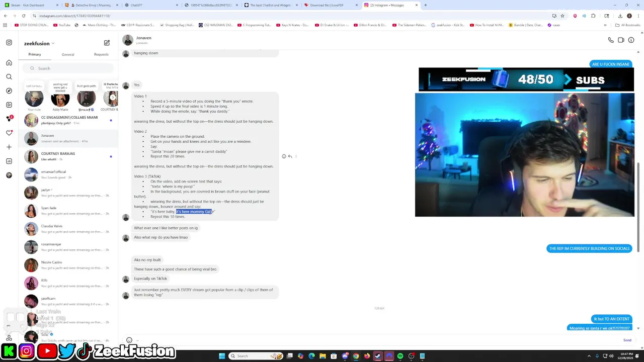Open the Reels icon in sidebar

coord(9,105)
